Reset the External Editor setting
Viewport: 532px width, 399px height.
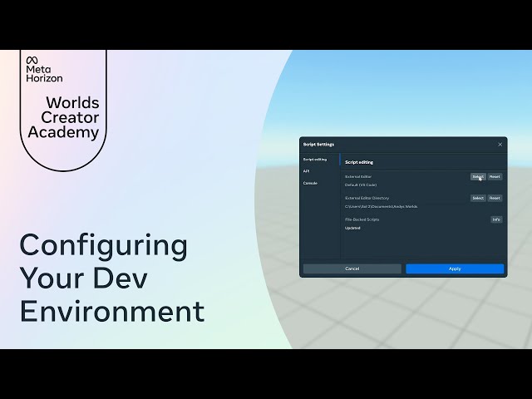[x=495, y=176]
